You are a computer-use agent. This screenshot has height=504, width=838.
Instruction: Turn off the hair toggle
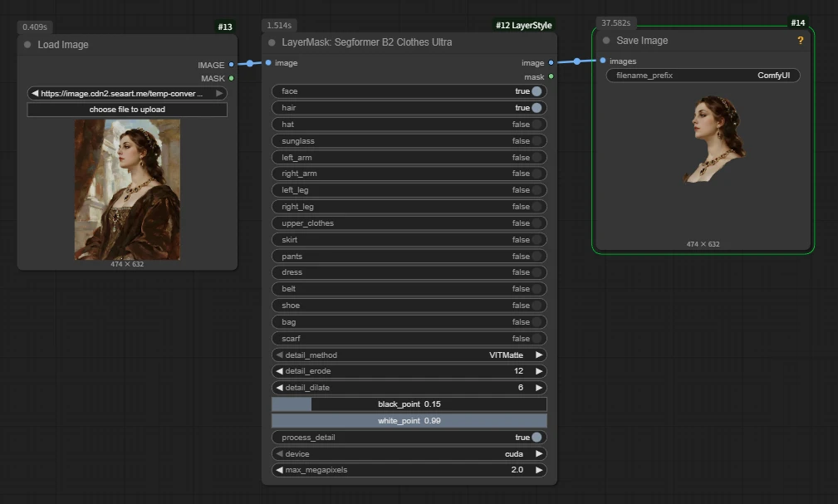(x=537, y=108)
